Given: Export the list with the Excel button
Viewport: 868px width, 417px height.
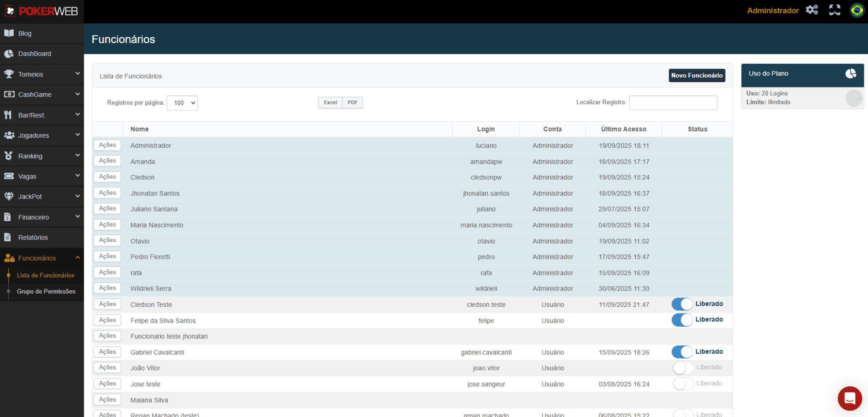Looking at the screenshot, I should tap(330, 102).
